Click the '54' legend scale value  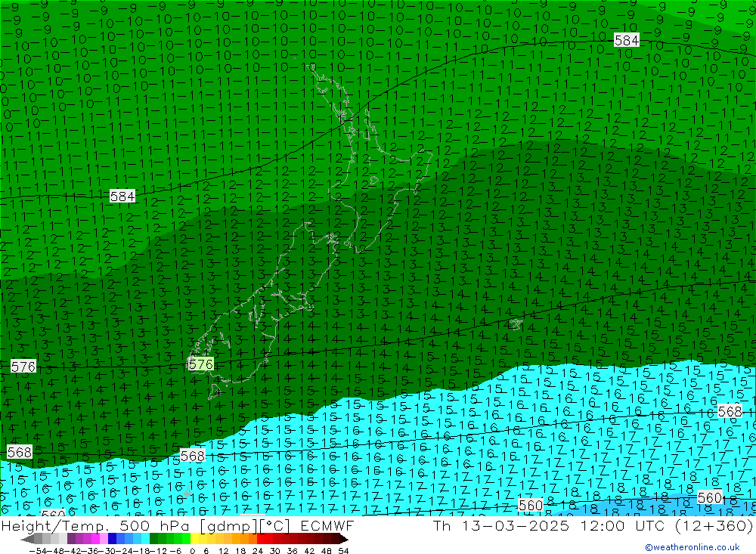[x=343, y=551]
